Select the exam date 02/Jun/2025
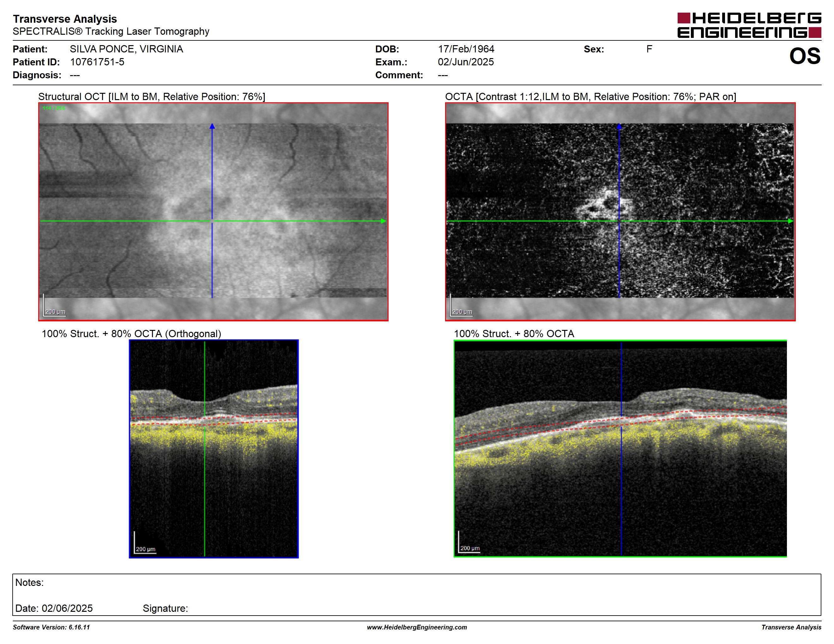 point(466,62)
